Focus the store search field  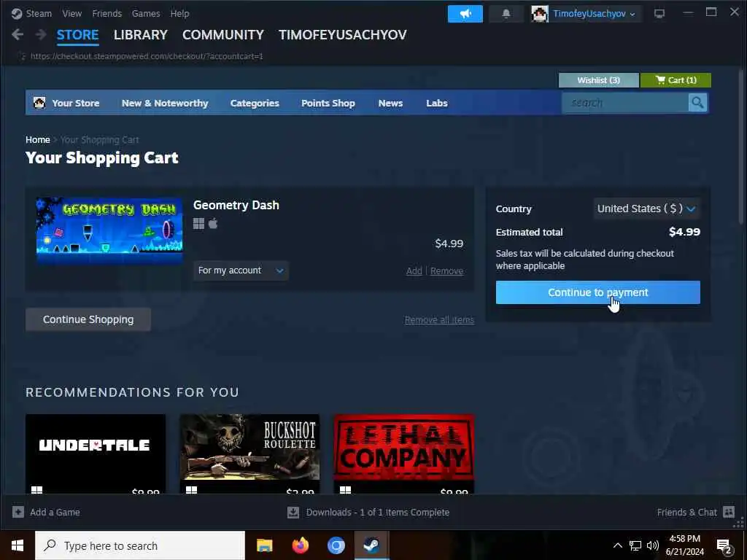pos(625,102)
